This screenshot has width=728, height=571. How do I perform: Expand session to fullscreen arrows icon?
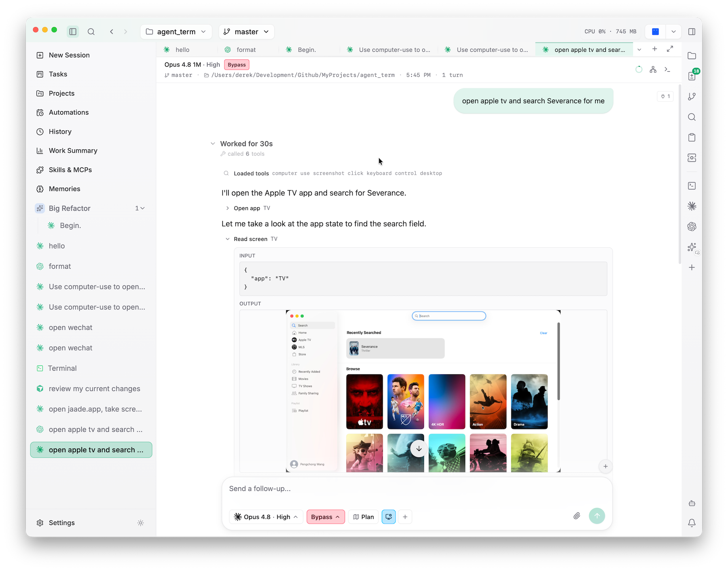[670, 49]
